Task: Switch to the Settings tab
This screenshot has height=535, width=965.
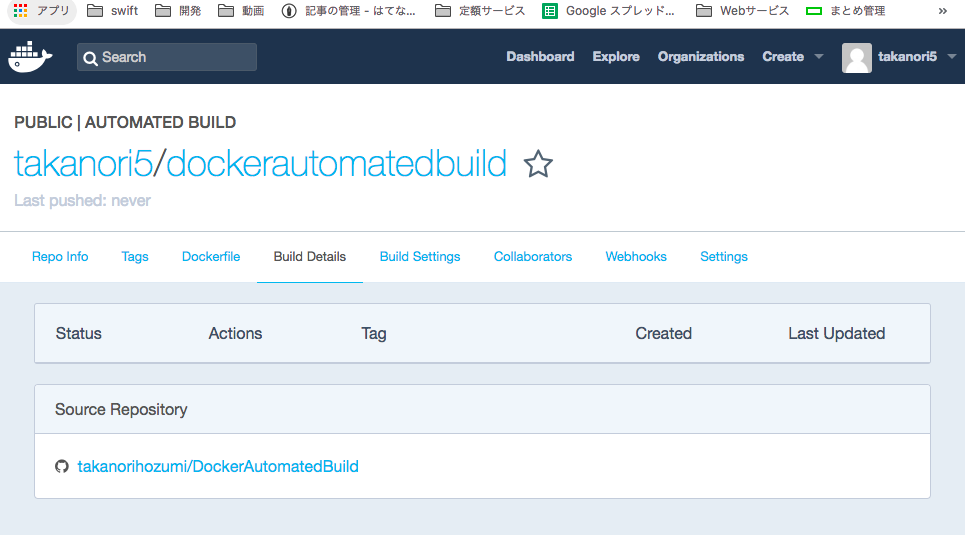Action: tap(724, 257)
